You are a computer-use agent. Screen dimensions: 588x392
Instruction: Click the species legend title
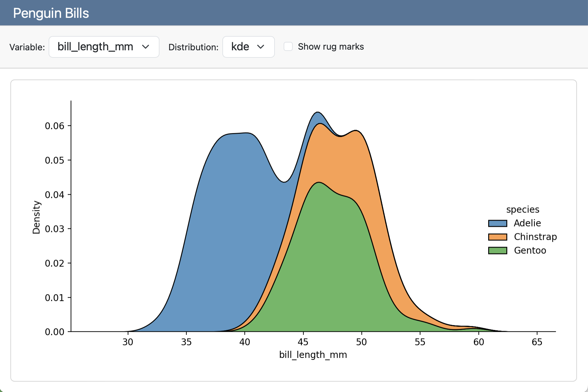(523, 210)
